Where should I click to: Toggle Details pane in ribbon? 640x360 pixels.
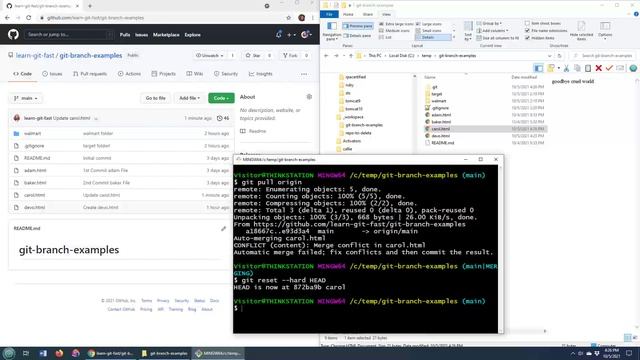[357, 36]
